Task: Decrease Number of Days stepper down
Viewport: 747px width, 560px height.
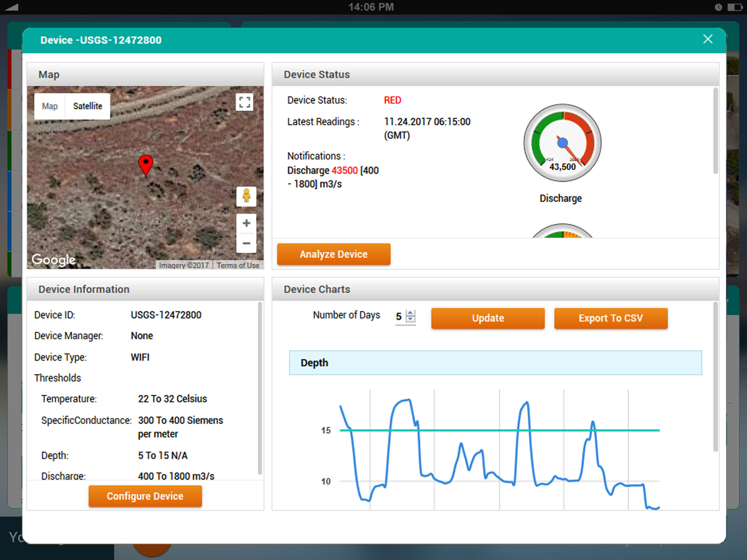Action: (410, 319)
